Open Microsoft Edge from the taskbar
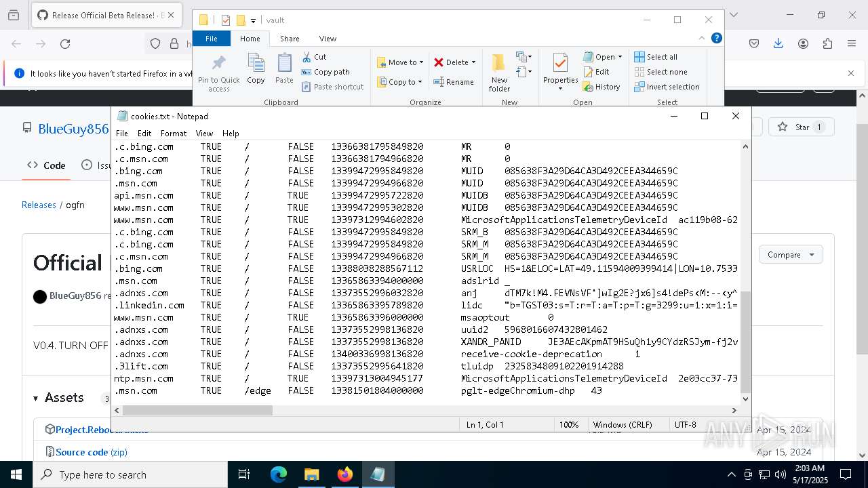The image size is (868, 488). [x=279, y=474]
